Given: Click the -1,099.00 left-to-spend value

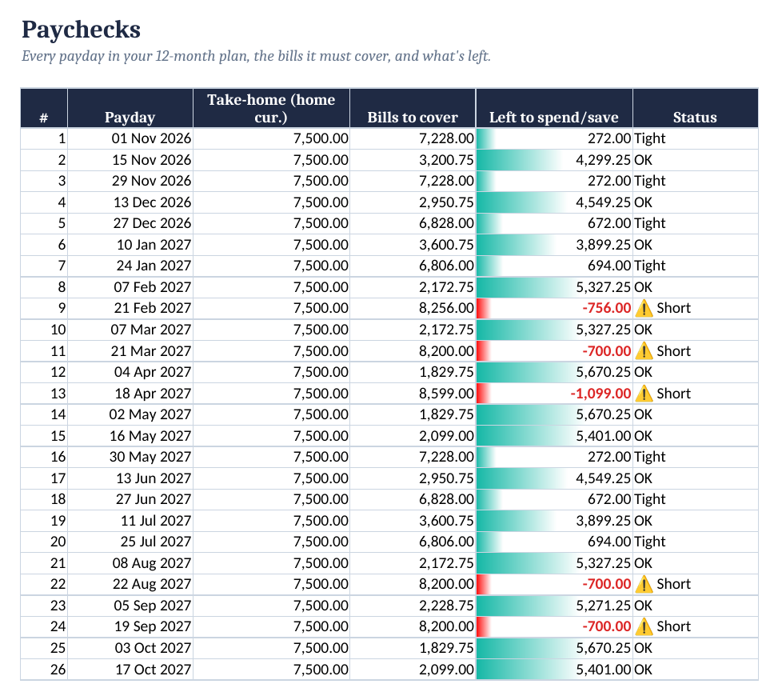Looking at the screenshot, I should coord(600,394).
